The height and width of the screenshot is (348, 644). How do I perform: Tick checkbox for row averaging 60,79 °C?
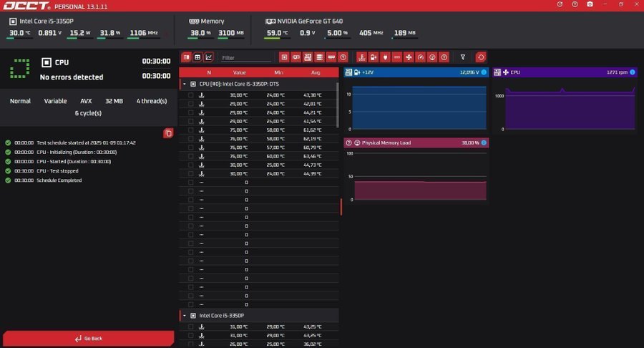coord(190,147)
